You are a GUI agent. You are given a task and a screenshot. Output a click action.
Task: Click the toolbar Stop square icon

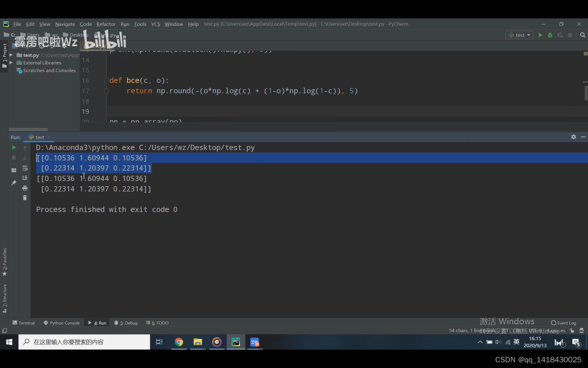pyautogui.click(x=570, y=35)
